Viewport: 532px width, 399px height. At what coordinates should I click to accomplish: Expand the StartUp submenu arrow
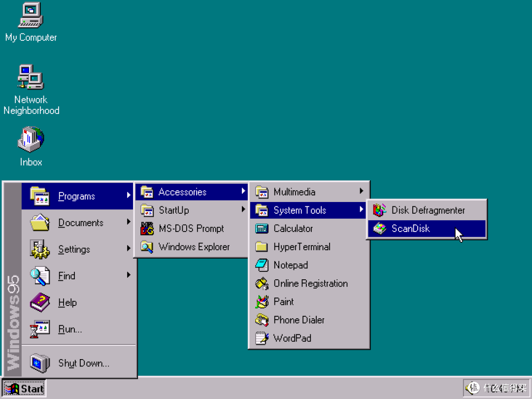[x=243, y=209]
